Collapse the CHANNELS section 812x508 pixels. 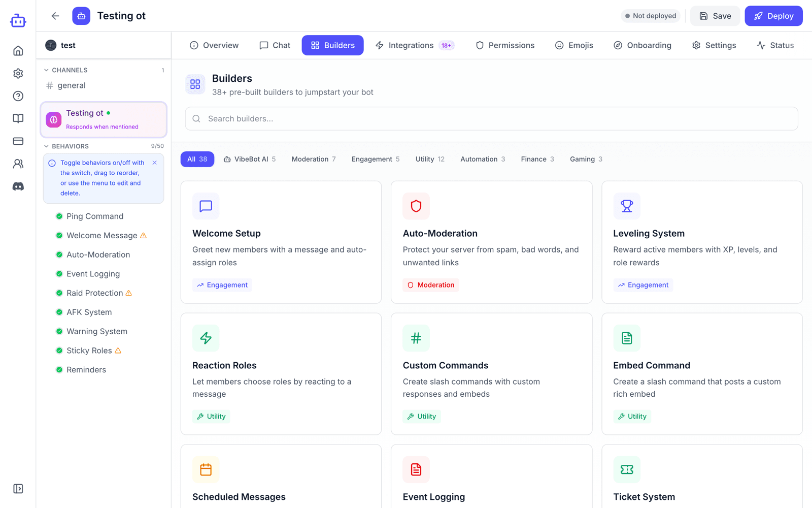tap(65, 70)
